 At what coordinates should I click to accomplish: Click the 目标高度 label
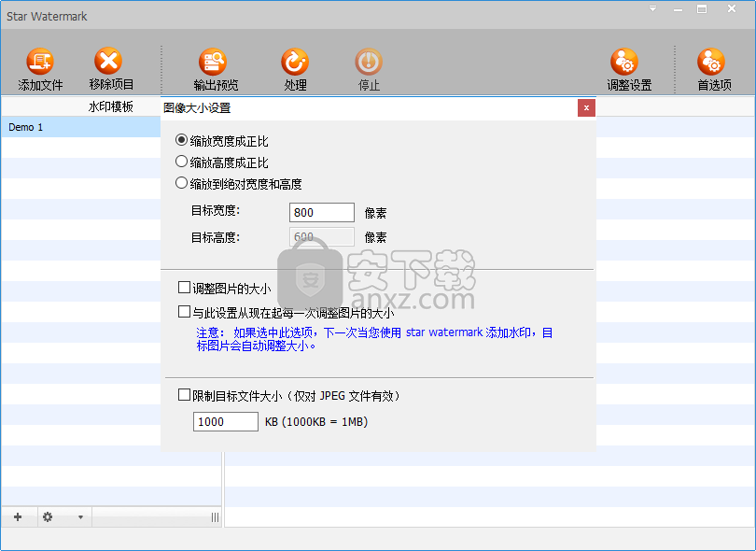click(216, 237)
